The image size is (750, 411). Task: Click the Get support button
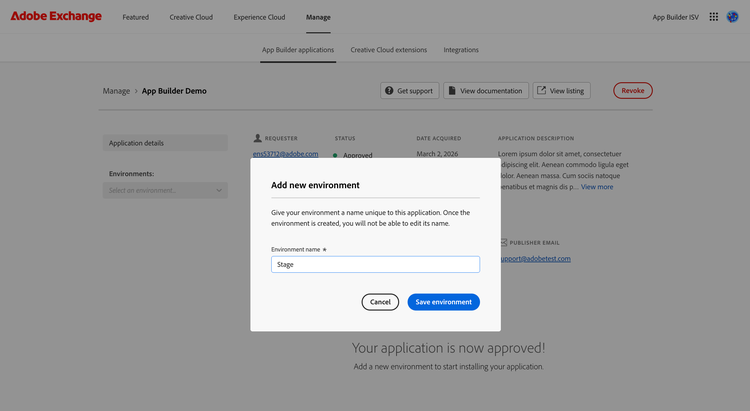coord(409,90)
